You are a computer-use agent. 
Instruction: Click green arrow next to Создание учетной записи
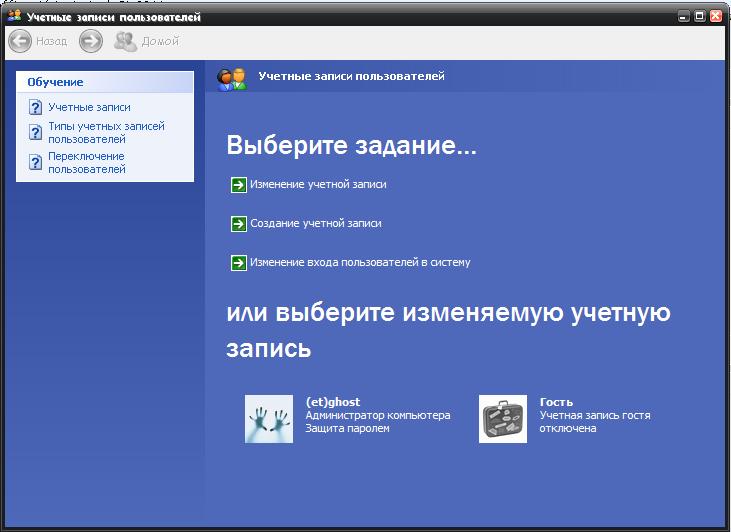click(238, 224)
